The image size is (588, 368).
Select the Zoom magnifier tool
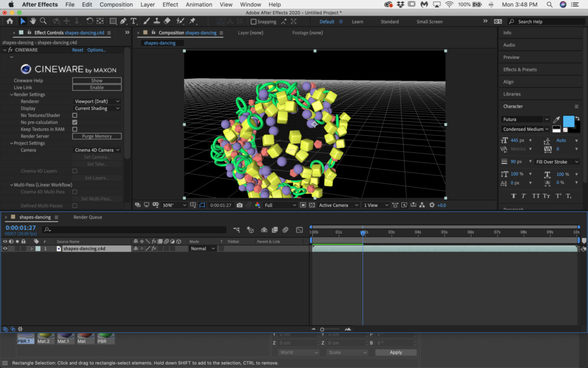click(43, 21)
